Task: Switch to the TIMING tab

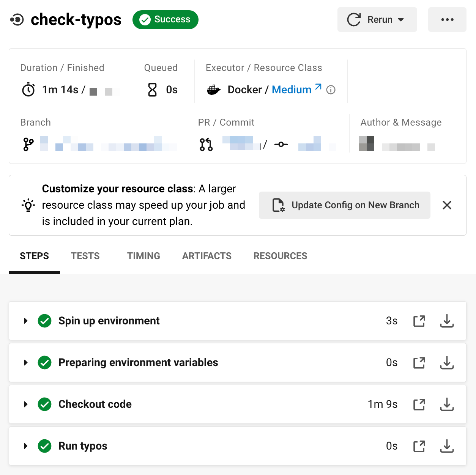Action: [143, 256]
